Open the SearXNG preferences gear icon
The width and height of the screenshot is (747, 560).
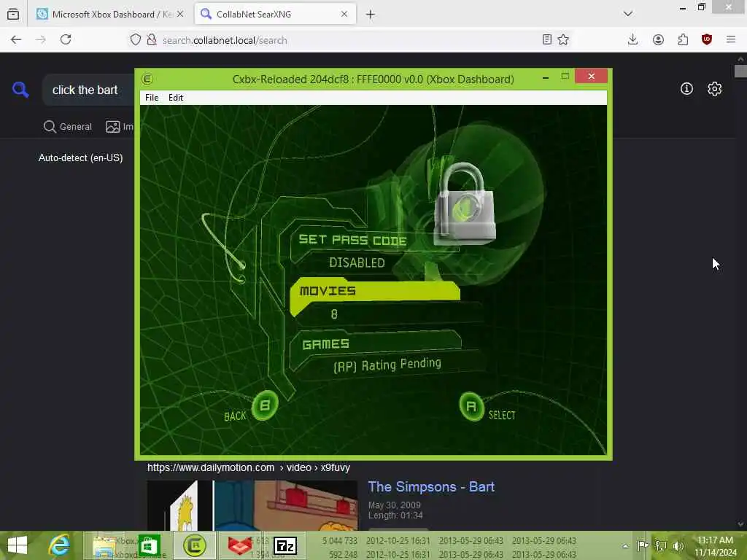click(x=714, y=88)
